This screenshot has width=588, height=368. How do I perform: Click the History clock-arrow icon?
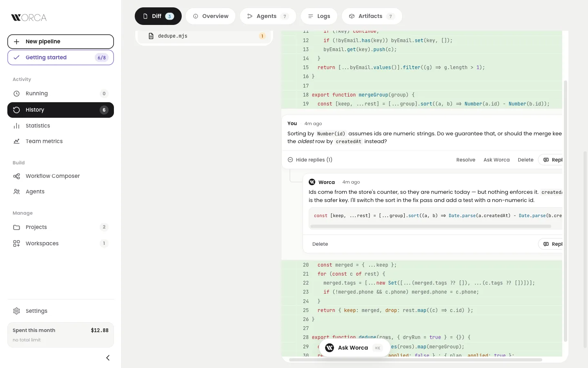point(16,110)
